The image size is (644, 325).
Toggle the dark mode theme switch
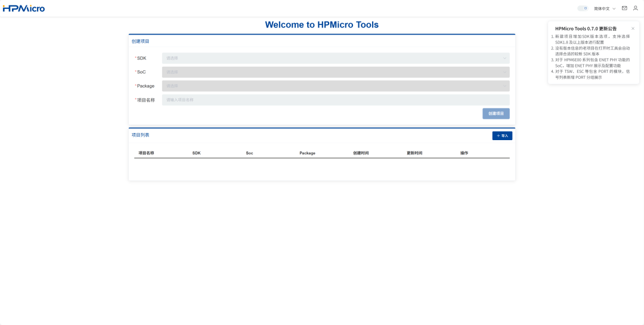tap(583, 8)
